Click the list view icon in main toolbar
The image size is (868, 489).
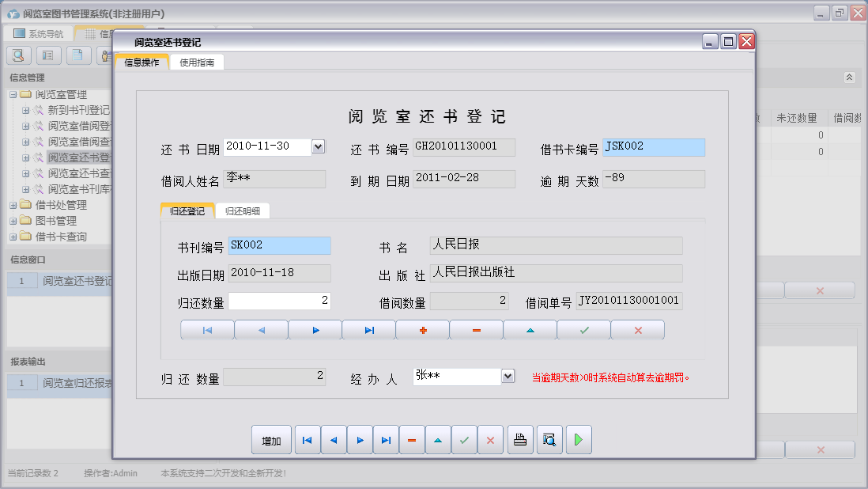[48, 55]
